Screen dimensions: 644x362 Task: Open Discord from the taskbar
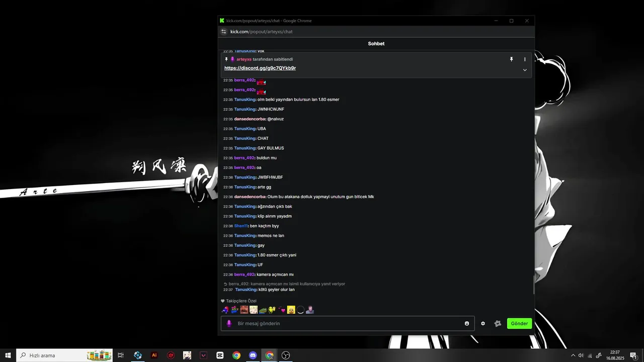(253, 355)
